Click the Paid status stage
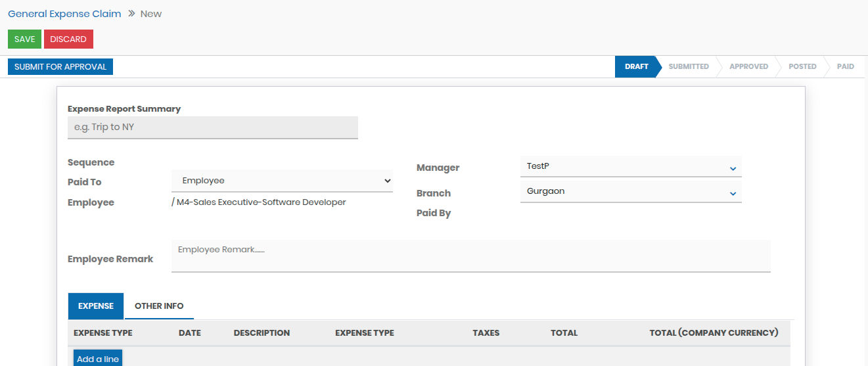 845,67
